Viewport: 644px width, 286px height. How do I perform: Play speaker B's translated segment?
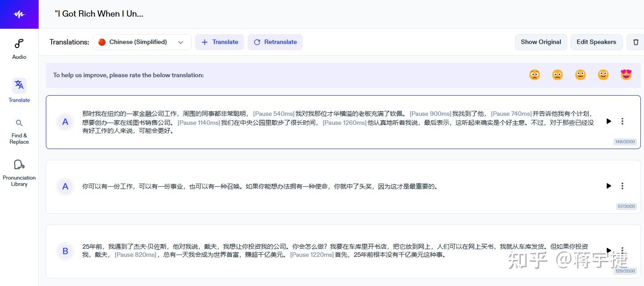(x=608, y=250)
